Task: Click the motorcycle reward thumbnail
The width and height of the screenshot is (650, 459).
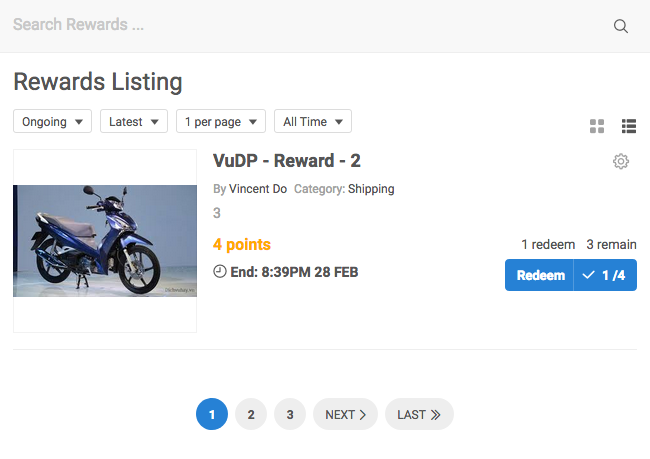Action: (x=105, y=241)
